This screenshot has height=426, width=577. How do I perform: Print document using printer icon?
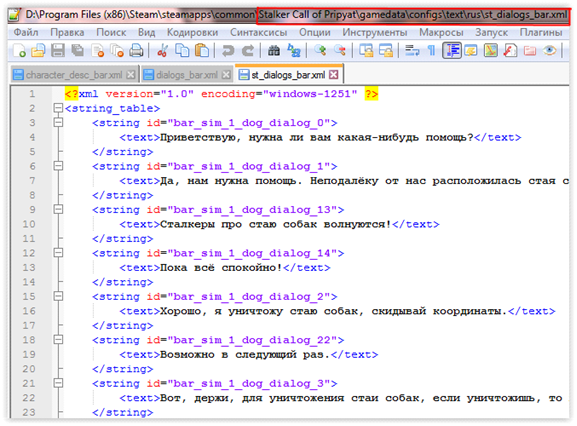[x=137, y=50]
